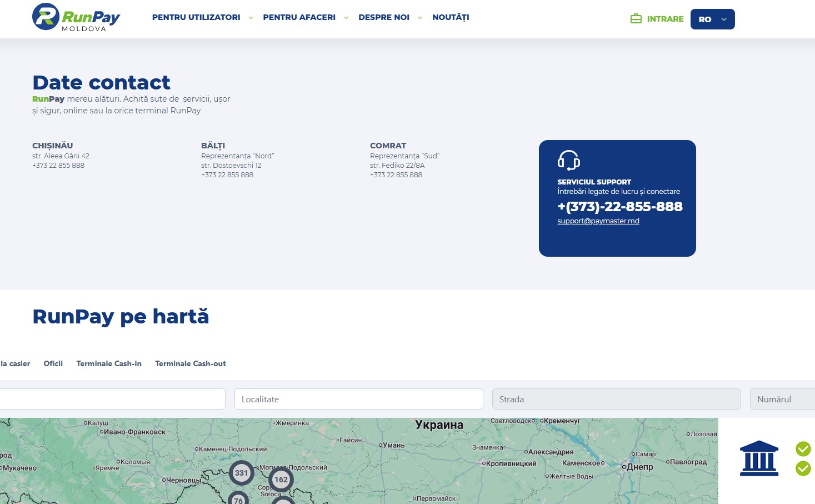
Task: Click the bank building icon
Action: (x=759, y=458)
